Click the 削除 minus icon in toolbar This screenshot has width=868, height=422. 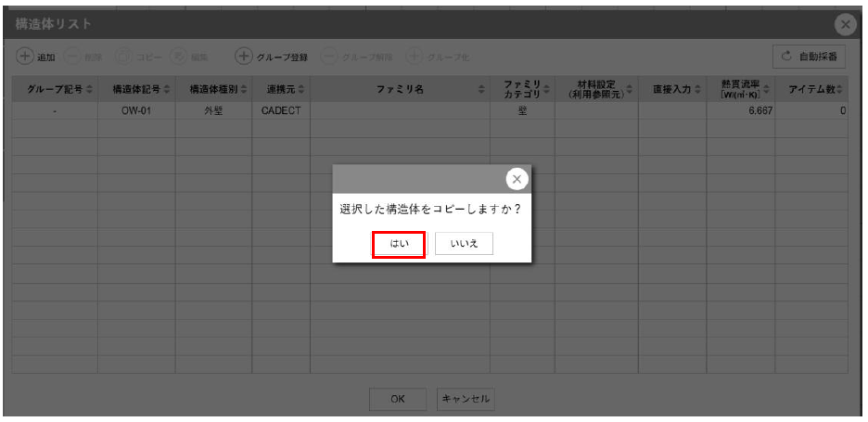tap(75, 57)
